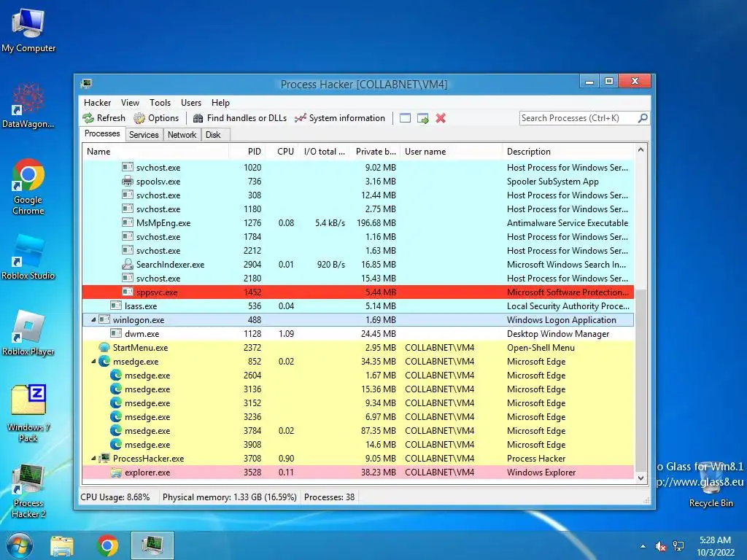Open Windows 7 Pack archive icon
Image resolution: width=747 pixels, height=560 pixels.
[28, 413]
